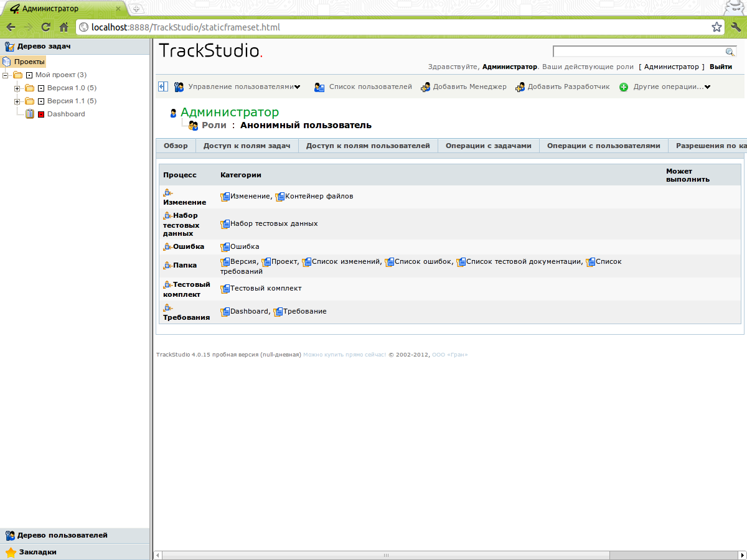Select Мой проект (3) tree item
The image size is (747, 560).
pos(61,75)
